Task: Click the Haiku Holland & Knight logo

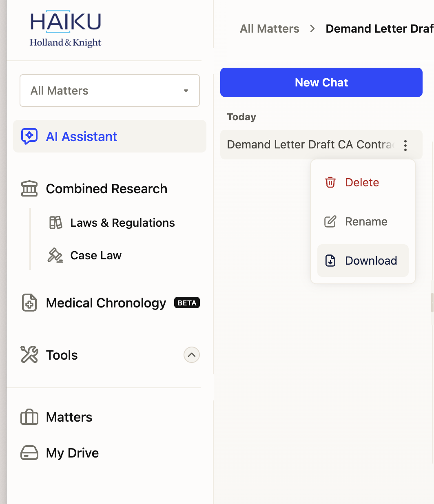Action: [x=66, y=30]
